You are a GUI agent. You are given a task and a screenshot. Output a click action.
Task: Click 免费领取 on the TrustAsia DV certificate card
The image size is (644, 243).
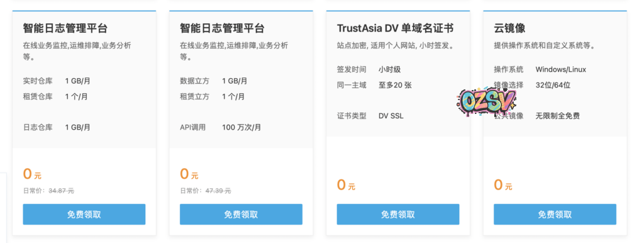tap(398, 214)
